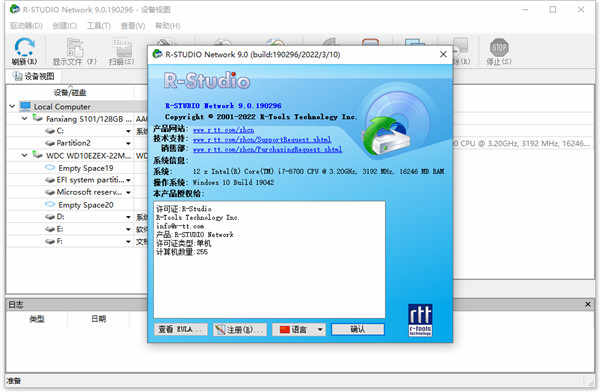The height and width of the screenshot is (392, 600).
Task: Open the dropdown arrow on F: row
Action: click(x=129, y=242)
